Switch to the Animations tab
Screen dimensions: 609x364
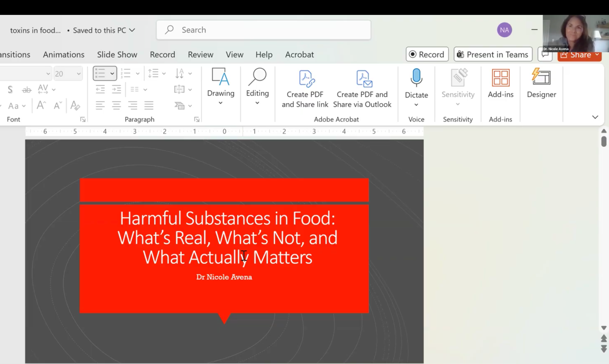[x=64, y=55]
